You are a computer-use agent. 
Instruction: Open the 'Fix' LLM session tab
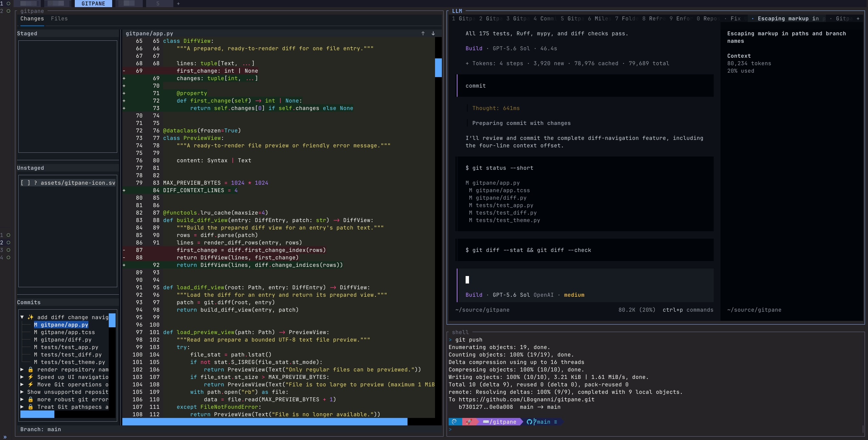pos(735,18)
